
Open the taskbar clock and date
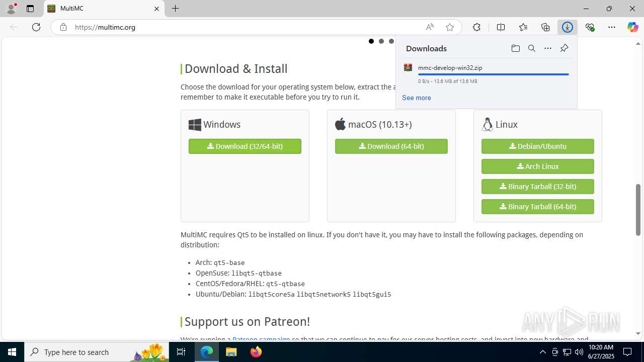[x=601, y=352]
